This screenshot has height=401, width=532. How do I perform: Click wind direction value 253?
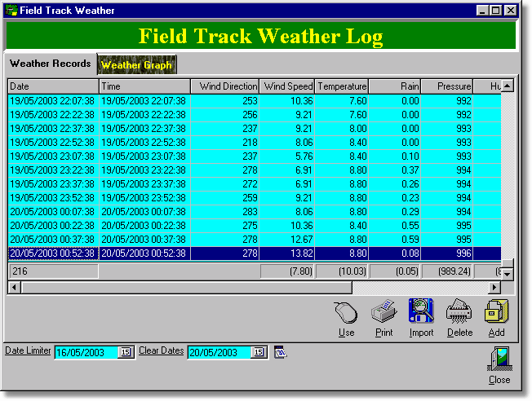(250, 101)
